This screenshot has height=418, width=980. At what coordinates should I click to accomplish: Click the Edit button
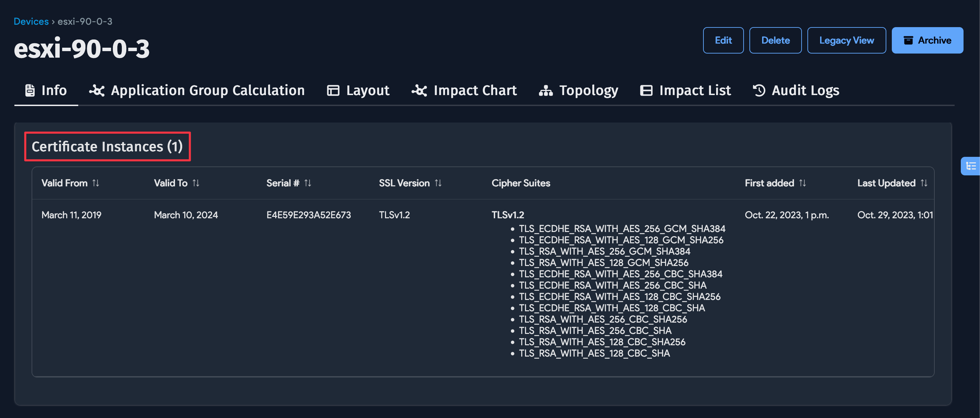tap(723, 40)
